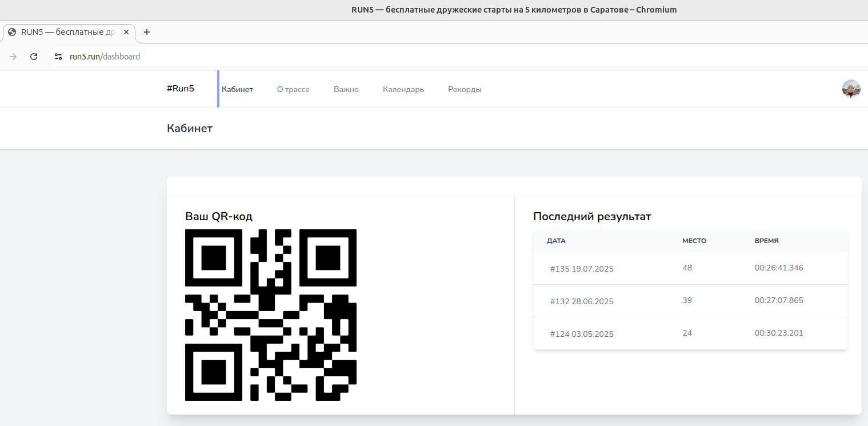This screenshot has height=426, width=868.
Task: Open the user profile avatar menu
Action: coord(851,89)
